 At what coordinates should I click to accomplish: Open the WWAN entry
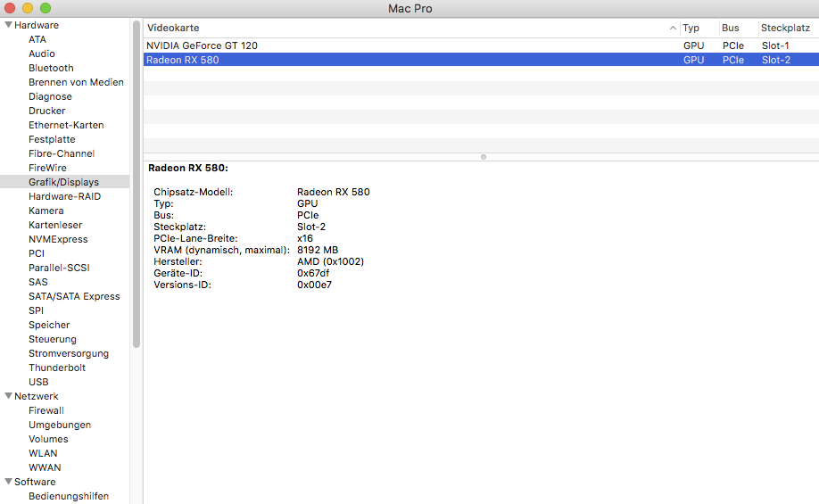[x=45, y=468]
